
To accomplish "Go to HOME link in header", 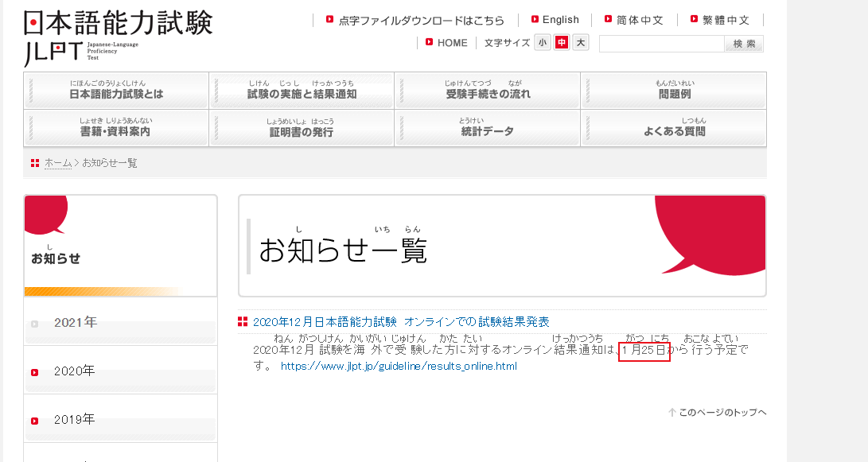I will point(452,43).
